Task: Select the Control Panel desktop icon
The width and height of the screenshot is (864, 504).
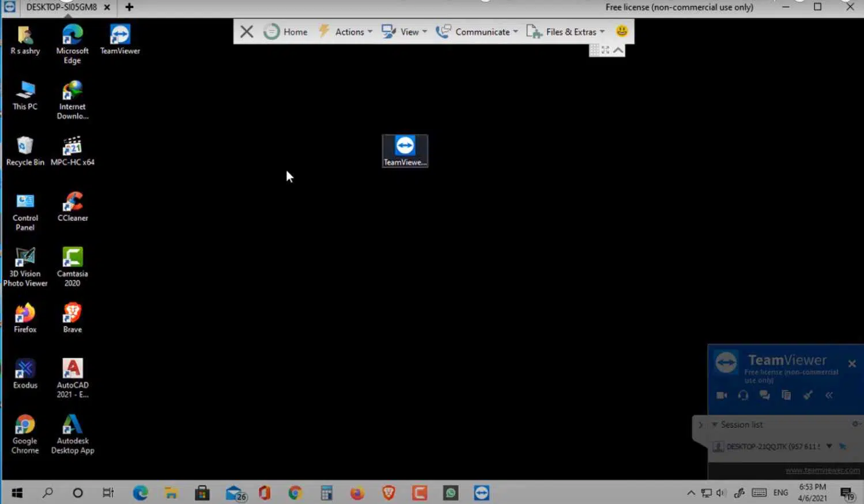Action: click(25, 212)
